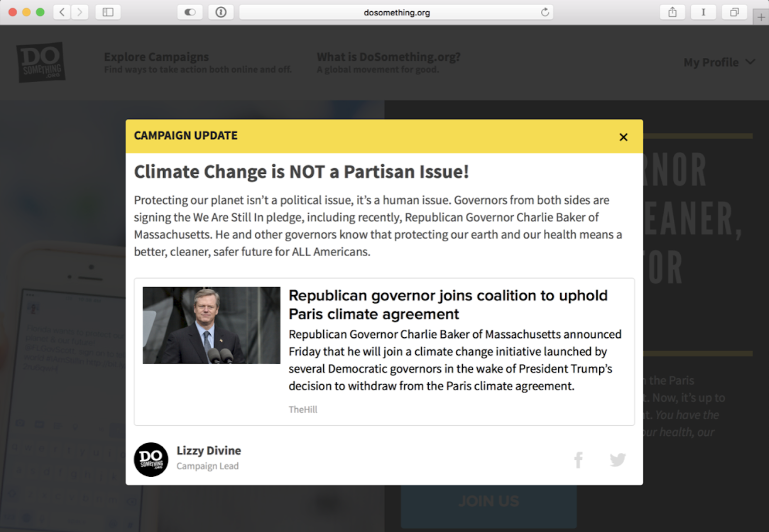Click the Lizzy Divine author name
Screen dimensions: 769x532
point(209,450)
